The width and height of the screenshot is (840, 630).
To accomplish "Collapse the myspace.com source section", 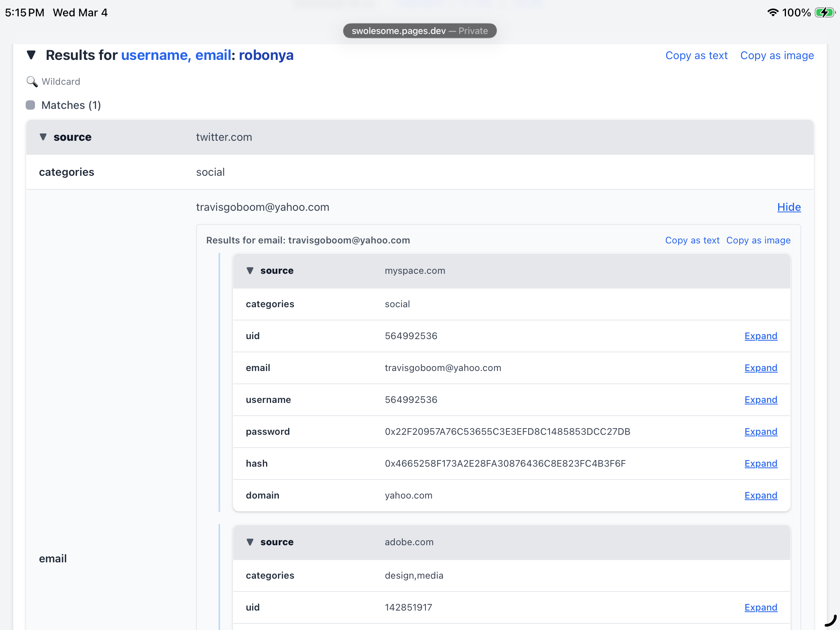I will pyautogui.click(x=250, y=271).
